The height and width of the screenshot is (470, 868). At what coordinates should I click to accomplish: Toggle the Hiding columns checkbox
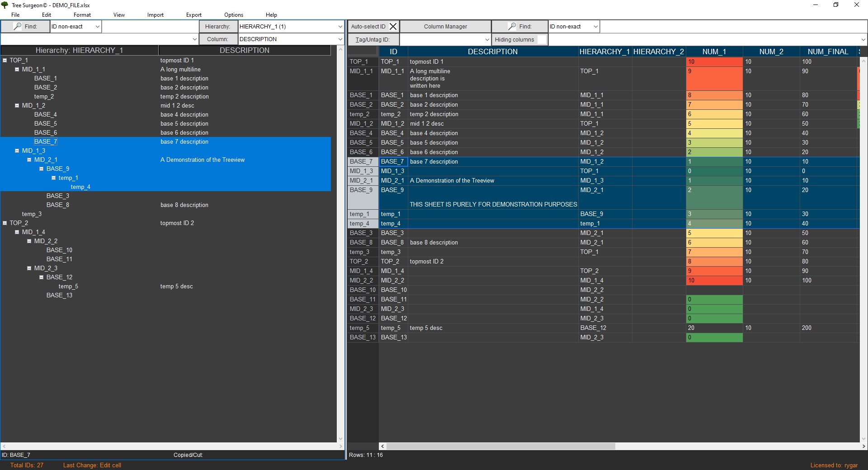click(542, 39)
